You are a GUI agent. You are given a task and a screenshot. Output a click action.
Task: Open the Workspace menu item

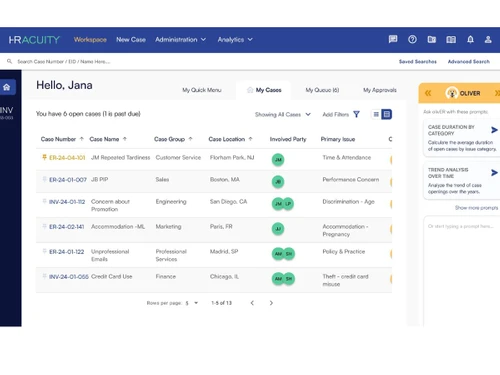click(x=90, y=40)
